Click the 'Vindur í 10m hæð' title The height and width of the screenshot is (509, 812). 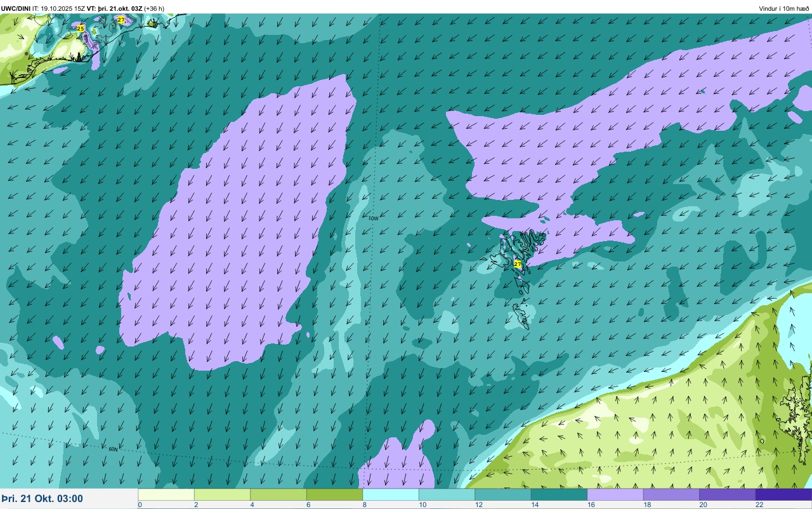tap(784, 8)
